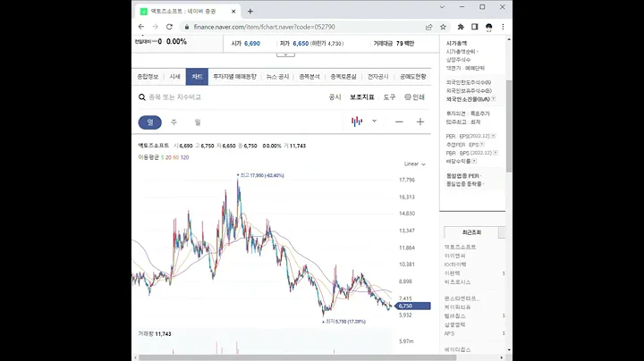Open the 전자공시 tab
The width and height of the screenshot is (644, 361).
[377, 77]
